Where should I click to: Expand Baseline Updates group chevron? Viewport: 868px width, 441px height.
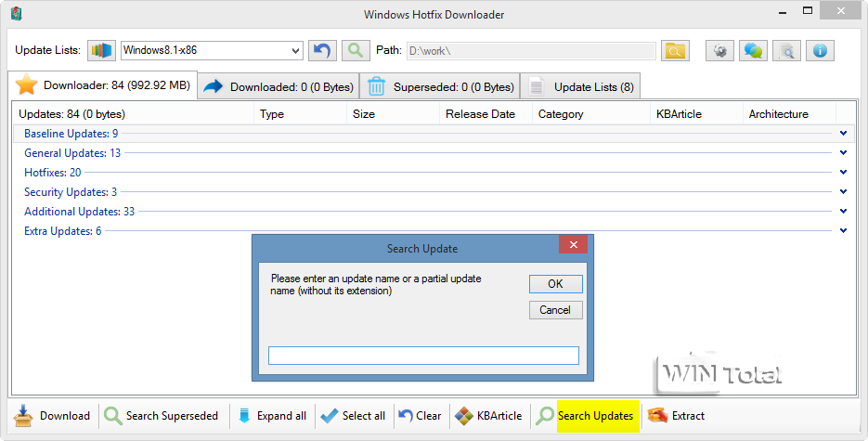click(x=843, y=134)
